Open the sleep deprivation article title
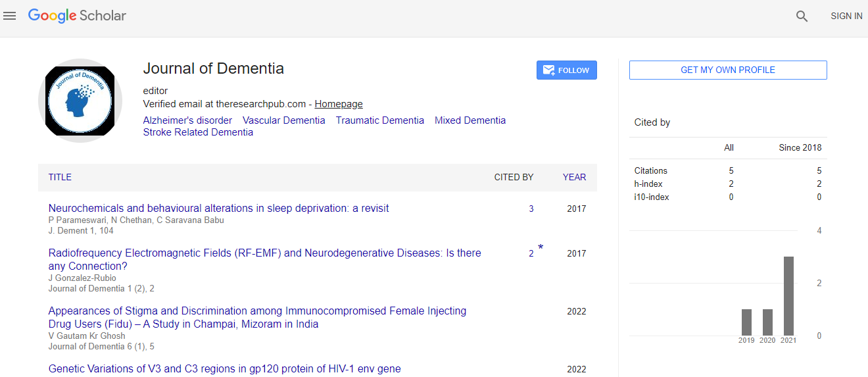868x377 pixels. pyautogui.click(x=218, y=208)
